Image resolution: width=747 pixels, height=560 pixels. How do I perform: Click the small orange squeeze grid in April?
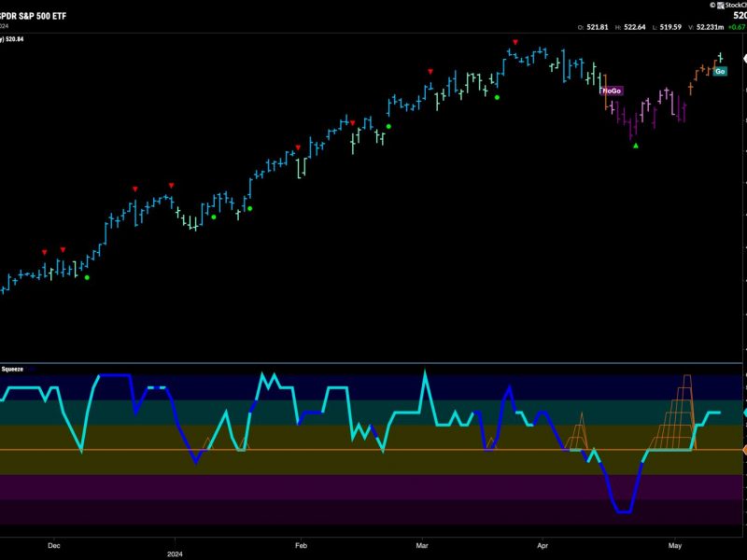coord(577,431)
